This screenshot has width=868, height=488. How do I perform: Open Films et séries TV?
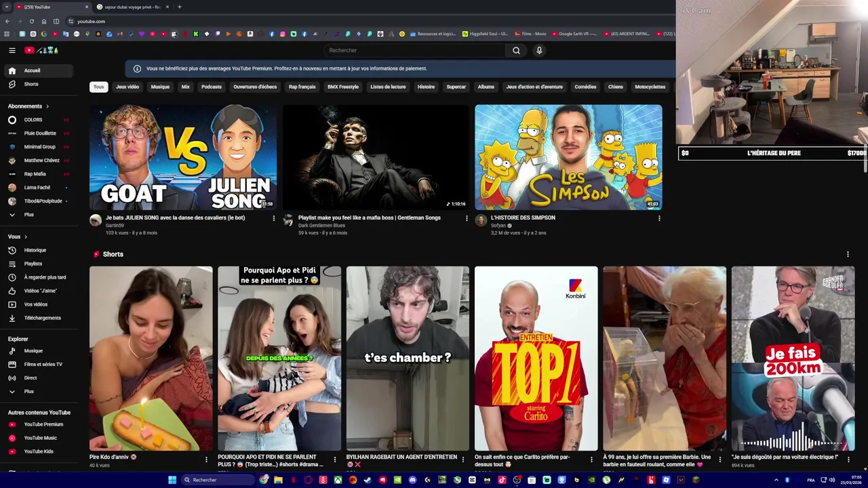tap(39, 365)
